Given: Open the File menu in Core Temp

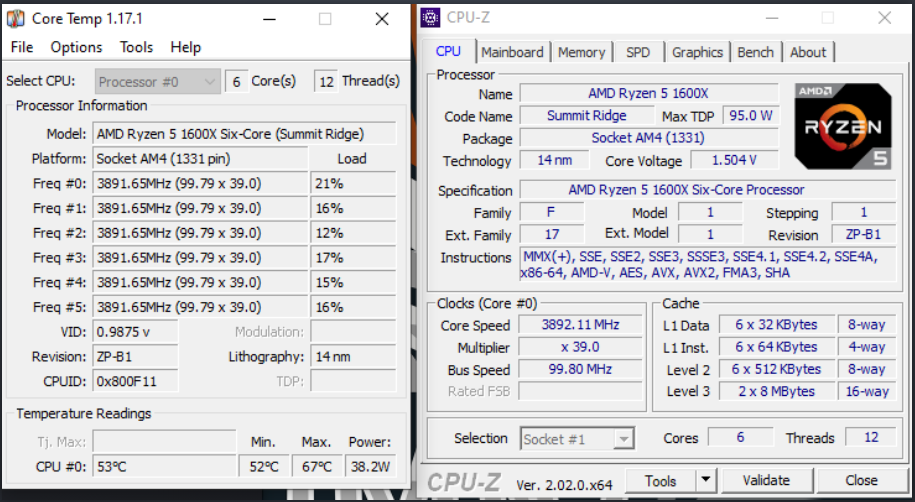Looking at the screenshot, I should (22, 47).
